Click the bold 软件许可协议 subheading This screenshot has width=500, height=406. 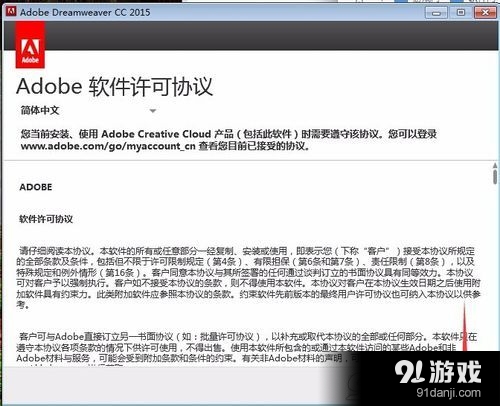[46, 219]
